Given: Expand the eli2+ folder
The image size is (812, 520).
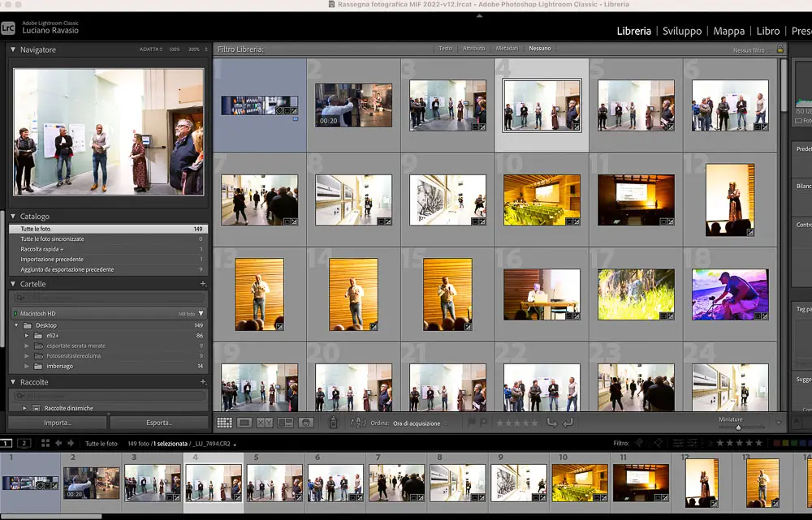Looking at the screenshot, I should 27,335.
